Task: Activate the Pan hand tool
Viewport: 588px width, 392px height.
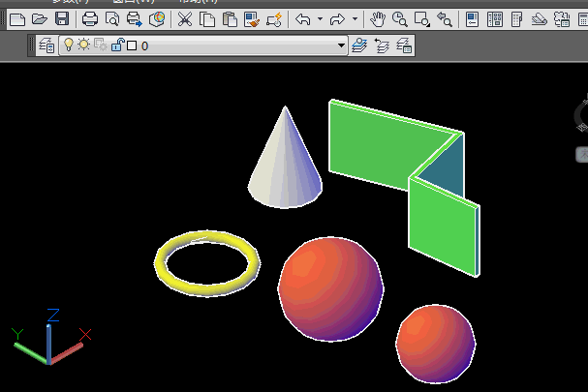Action: 378,19
